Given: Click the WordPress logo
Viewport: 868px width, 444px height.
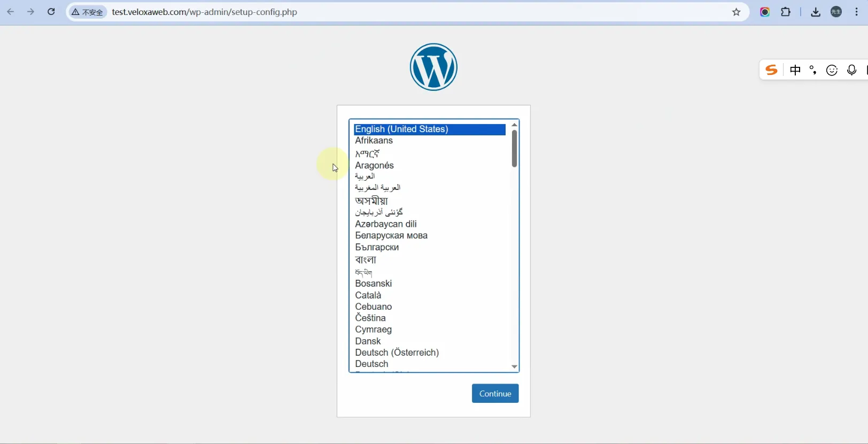Looking at the screenshot, I should pyautogui.click(x=433, y=67).
